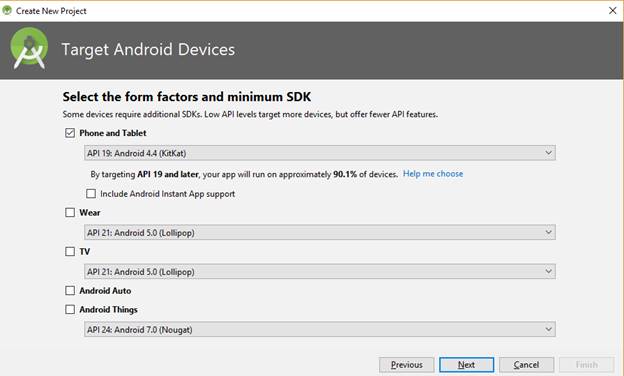Open the TV minimum SDK dropdown
This screenshot has width=624, height=376.
click(x=320, y=272)
